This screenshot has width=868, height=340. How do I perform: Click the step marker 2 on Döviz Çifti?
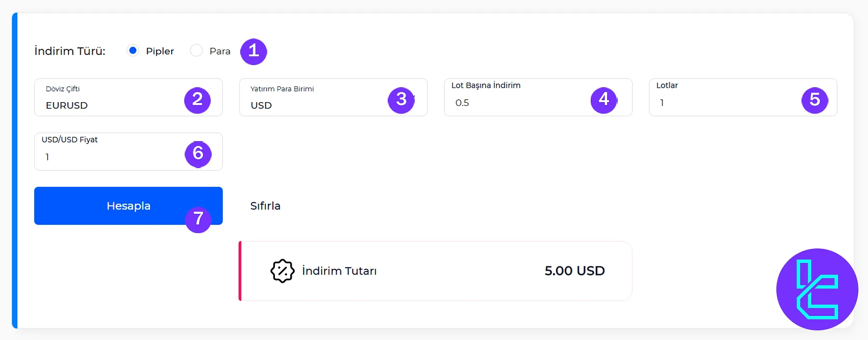198,100
